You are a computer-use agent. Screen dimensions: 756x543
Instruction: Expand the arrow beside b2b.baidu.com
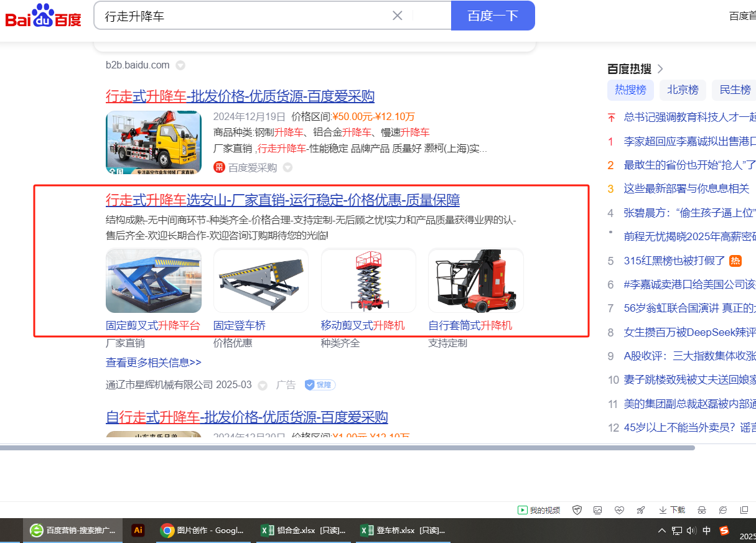(x=180, y=65)
